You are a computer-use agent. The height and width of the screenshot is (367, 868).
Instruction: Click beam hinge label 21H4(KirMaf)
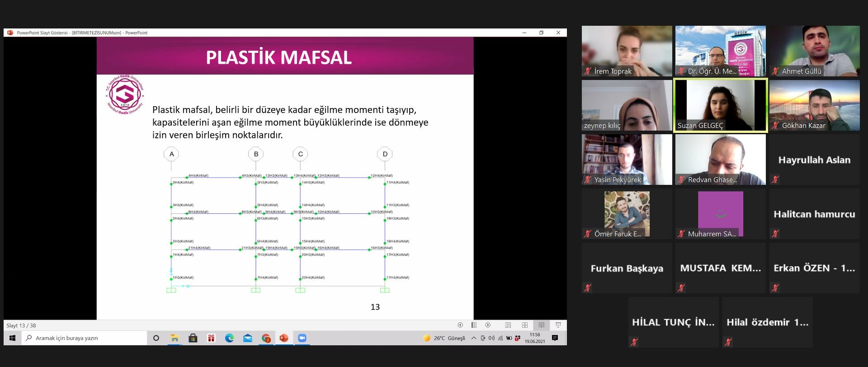click(x=199, y=248)
